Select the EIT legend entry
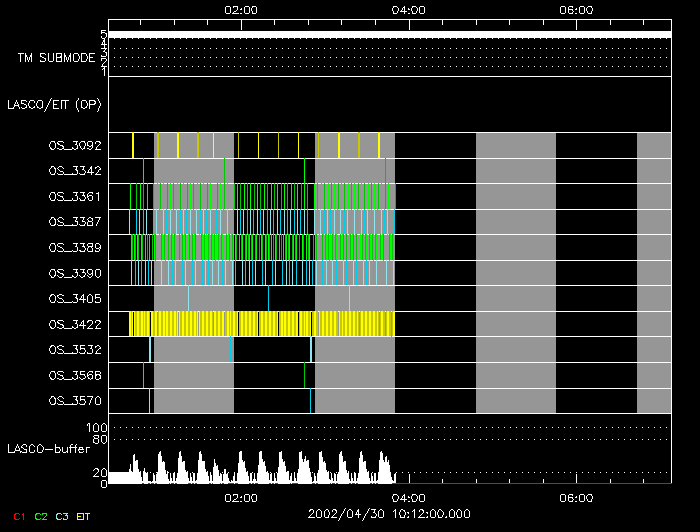Screen dimensions: 700x532 pyautogui.click(x=83, y=516)
